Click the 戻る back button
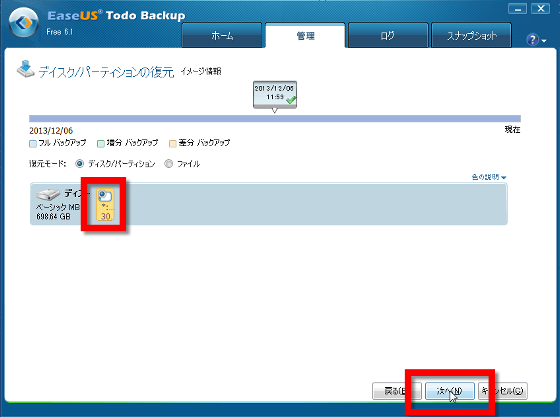 pos(396,391)
